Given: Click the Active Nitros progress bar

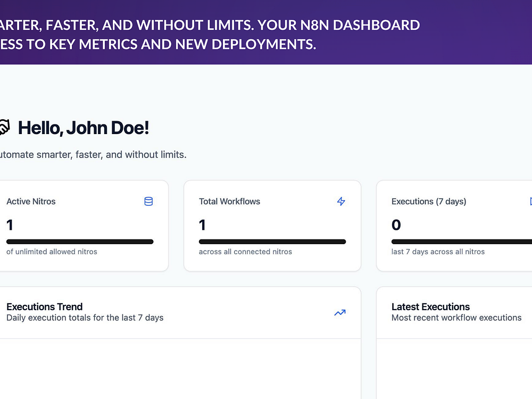Looking at the screenshot, I should pos(80,242).
